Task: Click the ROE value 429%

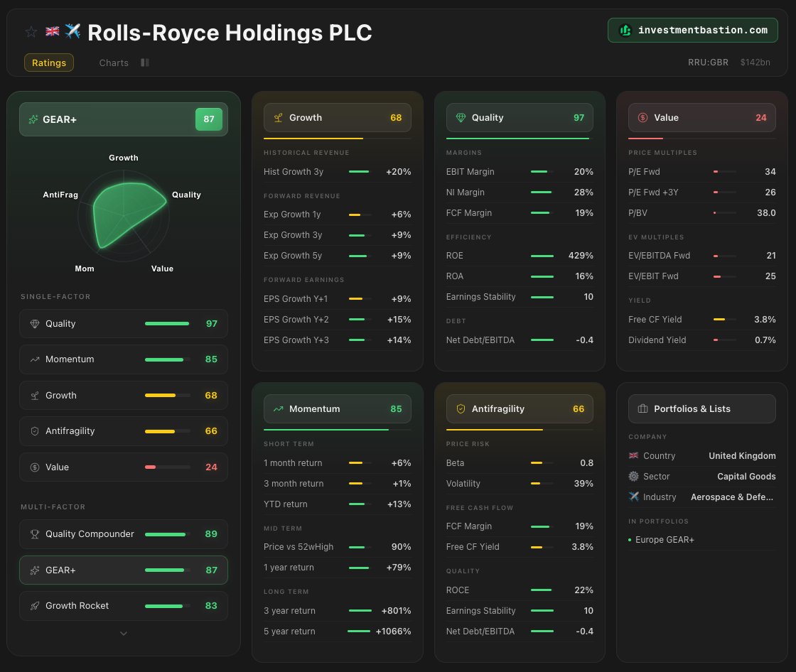Action: coord(581,256)
